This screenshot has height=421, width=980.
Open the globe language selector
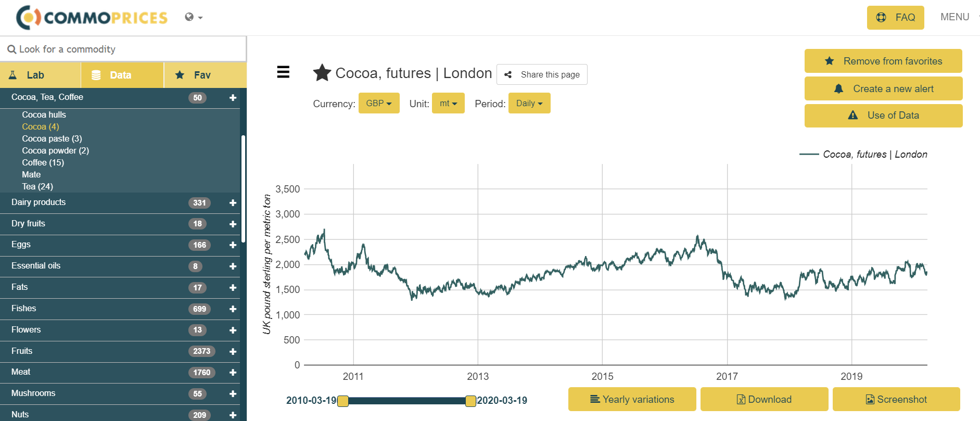[193, 17]
